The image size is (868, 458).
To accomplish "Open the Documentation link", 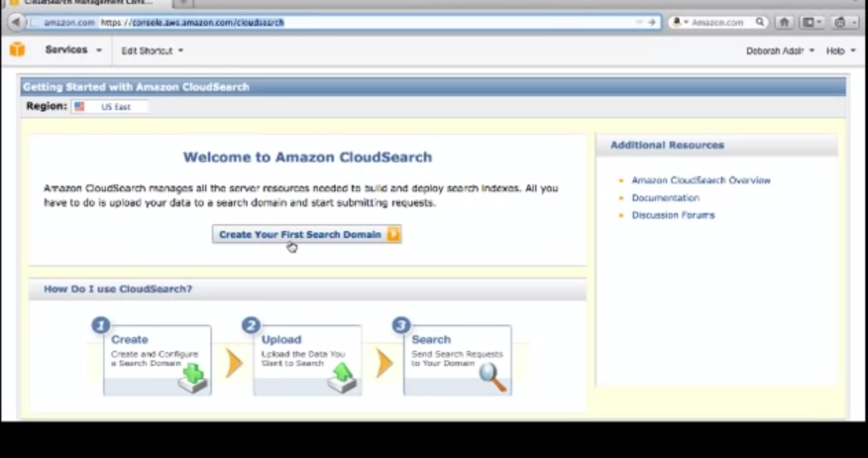I will pos(666,198).
